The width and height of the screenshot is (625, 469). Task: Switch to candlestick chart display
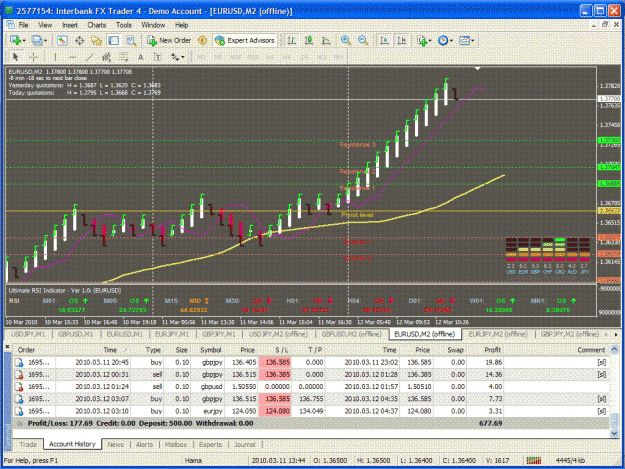click(x=309, y=40)
